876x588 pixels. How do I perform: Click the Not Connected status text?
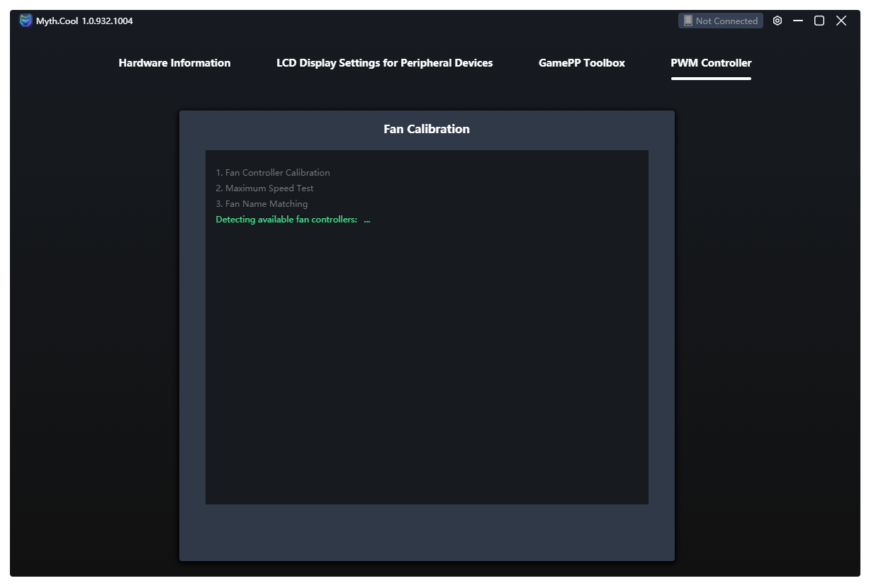click(x=726, y=21)
